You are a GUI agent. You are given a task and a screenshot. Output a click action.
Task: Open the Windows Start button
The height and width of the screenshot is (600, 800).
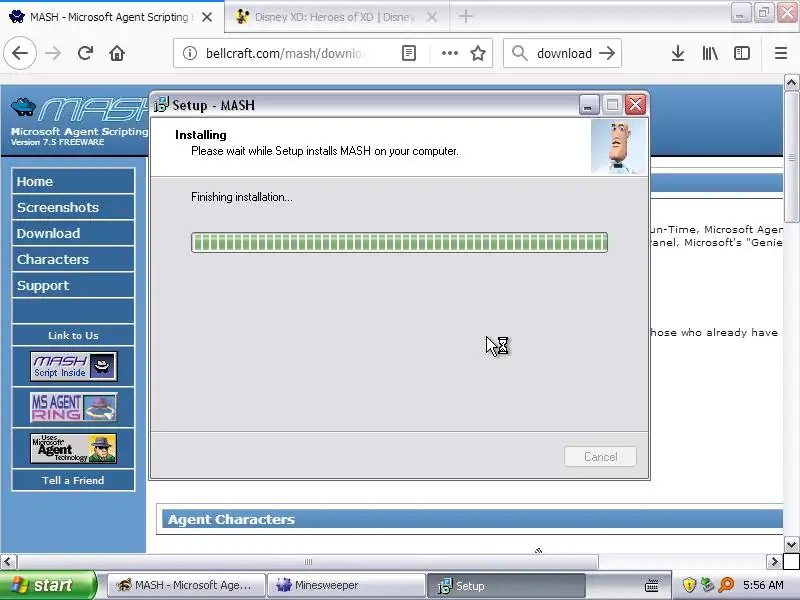(47, 585)
